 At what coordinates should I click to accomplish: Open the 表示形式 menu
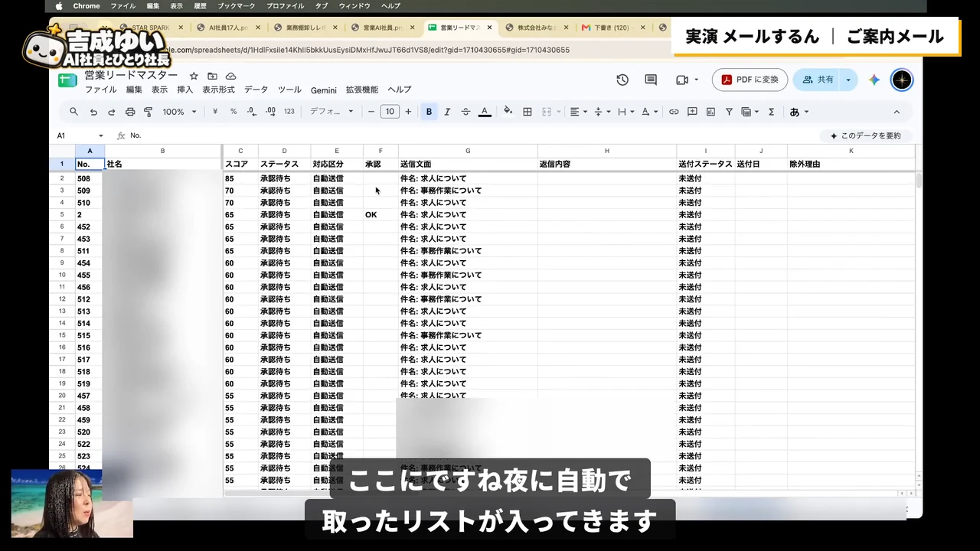click(218, 90)
